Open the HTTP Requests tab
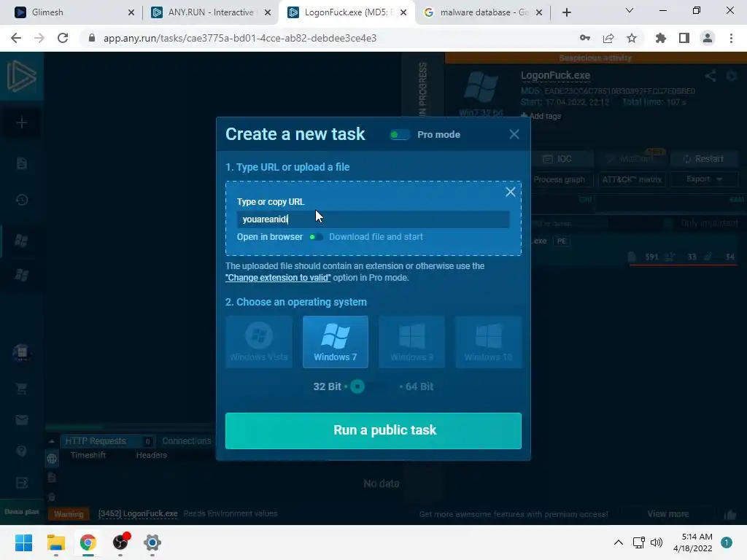 108,441
